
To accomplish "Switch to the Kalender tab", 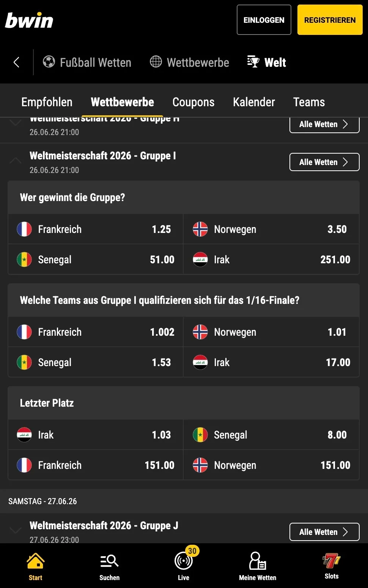I will tap(254, 102).
